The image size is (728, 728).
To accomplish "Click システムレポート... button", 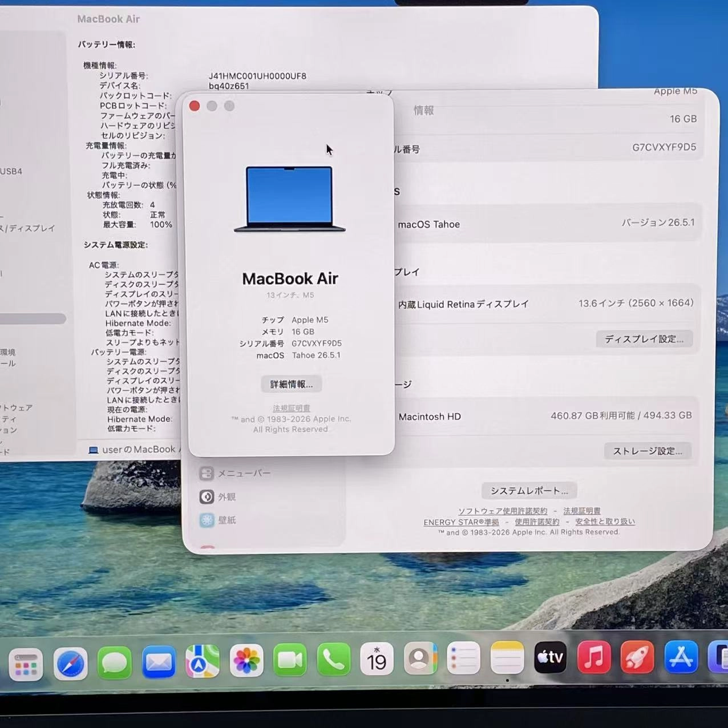I will (x=529, y=491).
